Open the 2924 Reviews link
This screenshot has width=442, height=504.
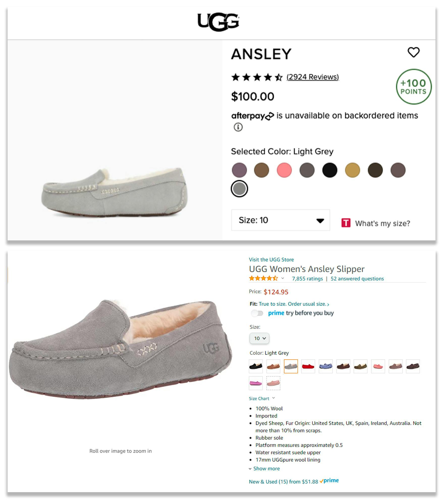313,77
